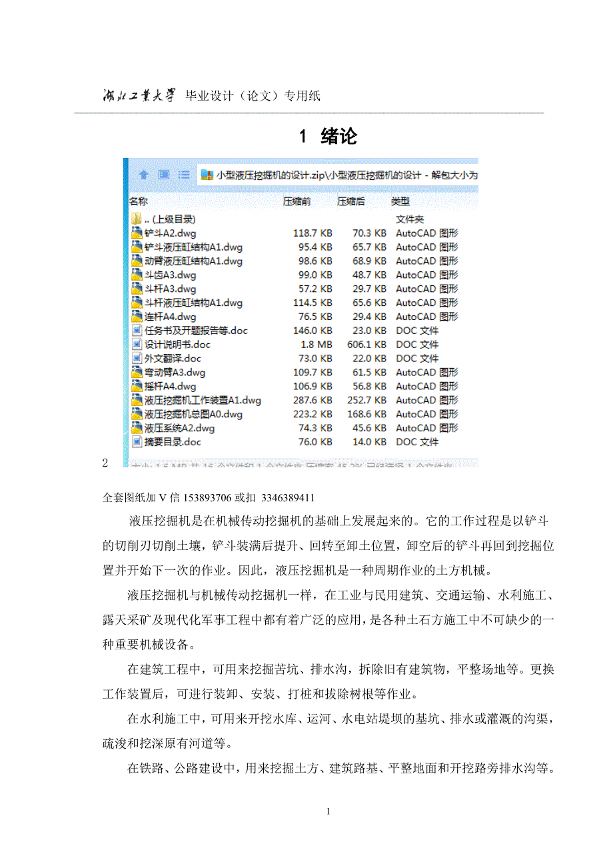The width and height of the screenshot is (613, 868).
Task: Sort files by 类型 column header
Action: [x=400, y=201]
